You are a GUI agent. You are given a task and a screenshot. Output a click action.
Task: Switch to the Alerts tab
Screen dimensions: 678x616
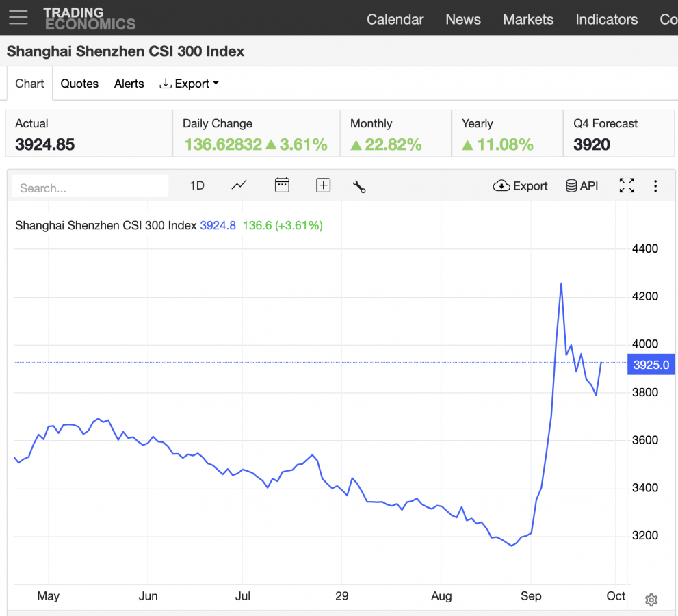pos(129,84)
